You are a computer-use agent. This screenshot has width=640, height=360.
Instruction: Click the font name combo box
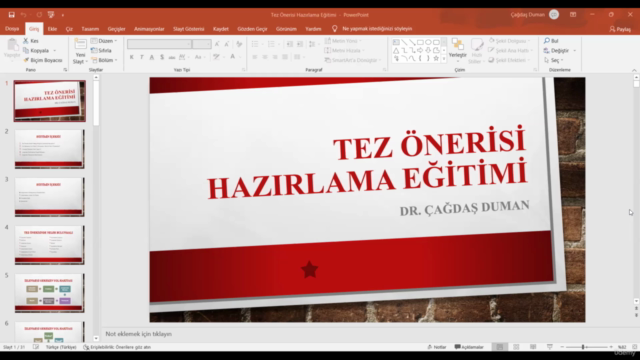159,44
